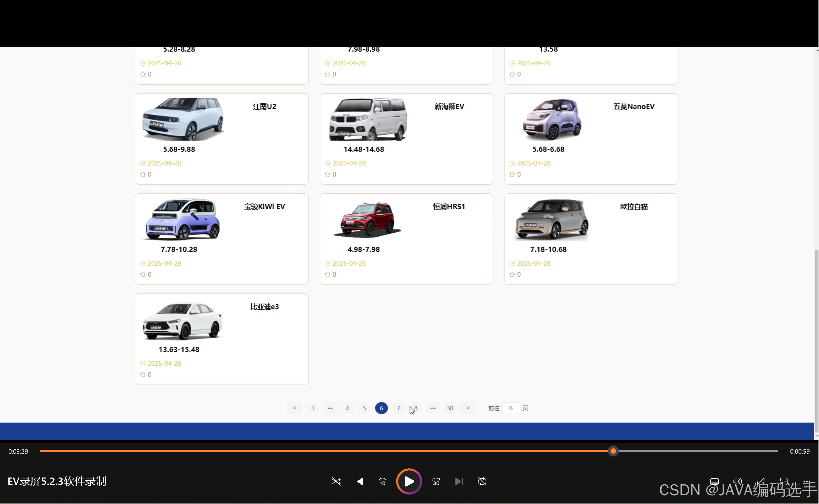Skip forward 30 seconds
Image resolution: width=819 pixels, height=504 pixels.
click(x=436, y=482)
